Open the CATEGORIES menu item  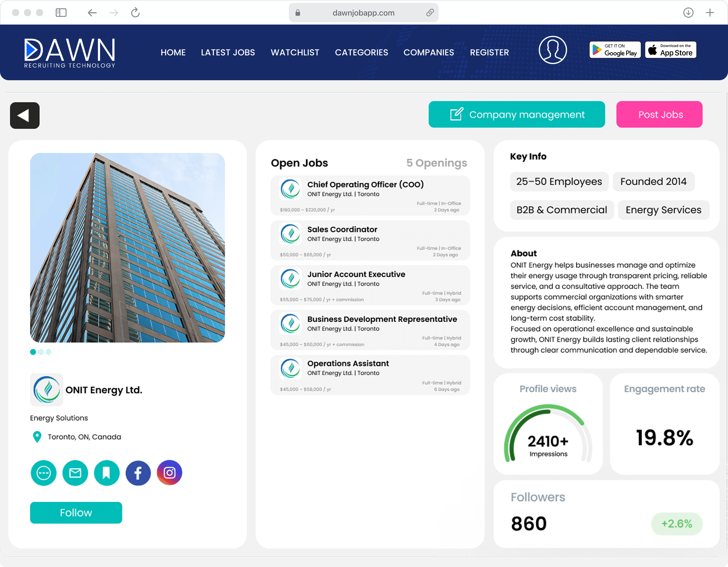tap(361, 52)
